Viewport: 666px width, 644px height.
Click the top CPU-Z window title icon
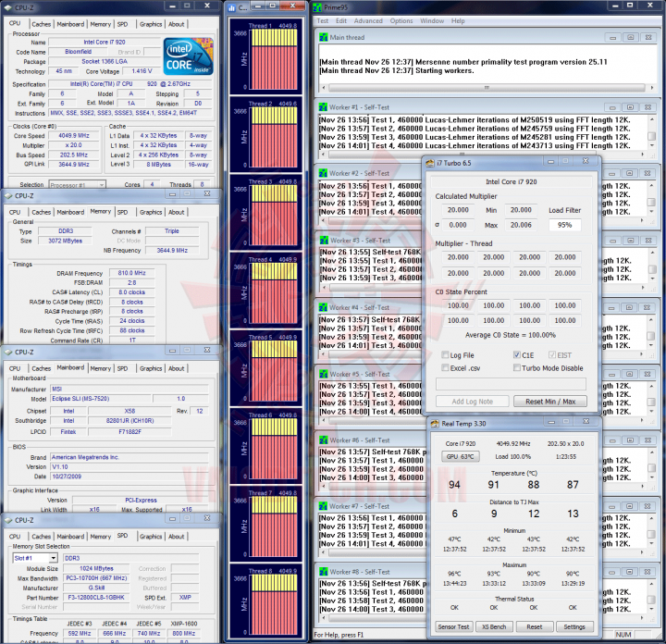(x=7, y=7)
